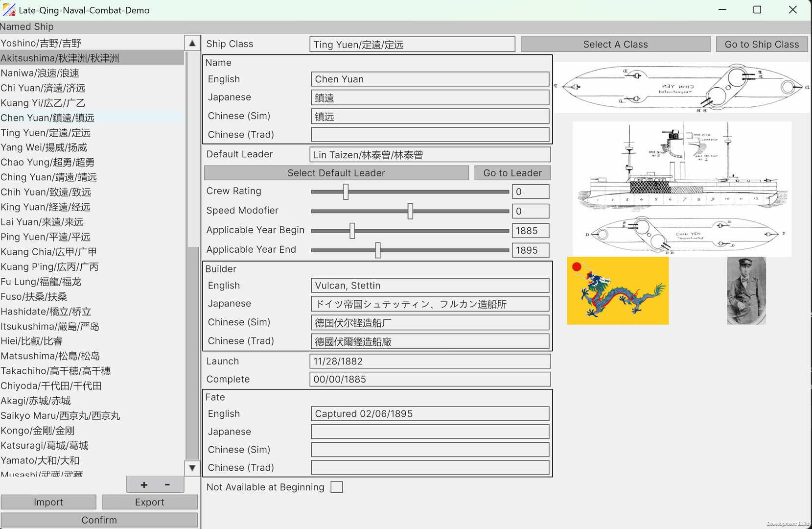Click the Confirm button
The width and height of the screenshot is (812, 529).
pyautogui.click(x=99, y=520)
